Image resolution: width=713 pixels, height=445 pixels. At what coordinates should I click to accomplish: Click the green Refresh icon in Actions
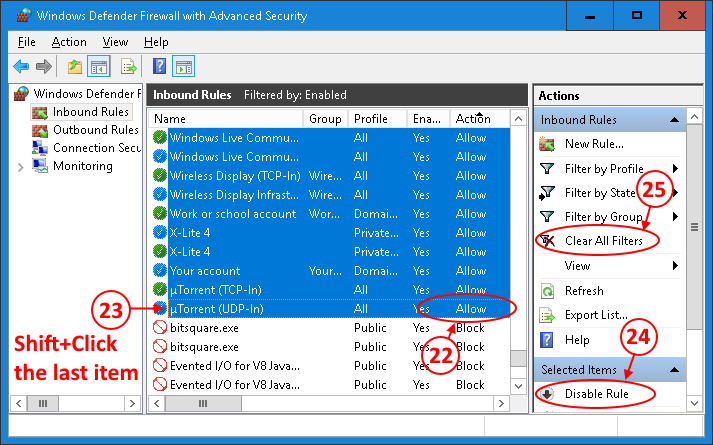pyautogui.click(x=547, y=290)
